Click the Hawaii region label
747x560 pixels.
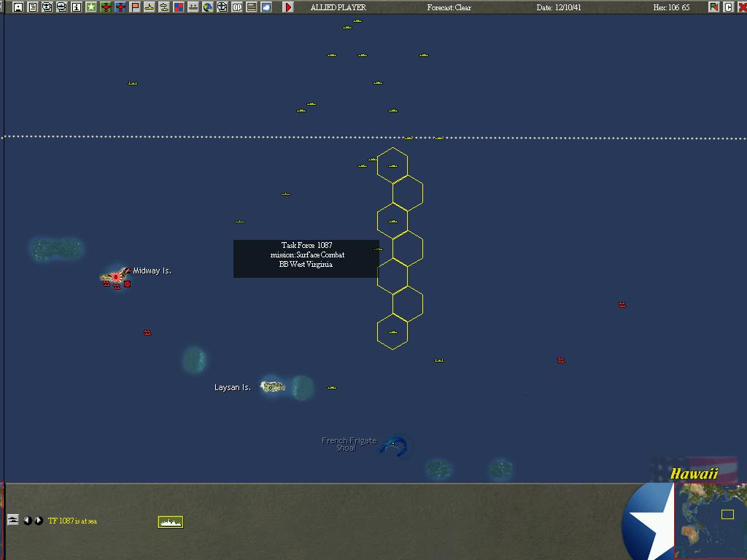[694, 473]
